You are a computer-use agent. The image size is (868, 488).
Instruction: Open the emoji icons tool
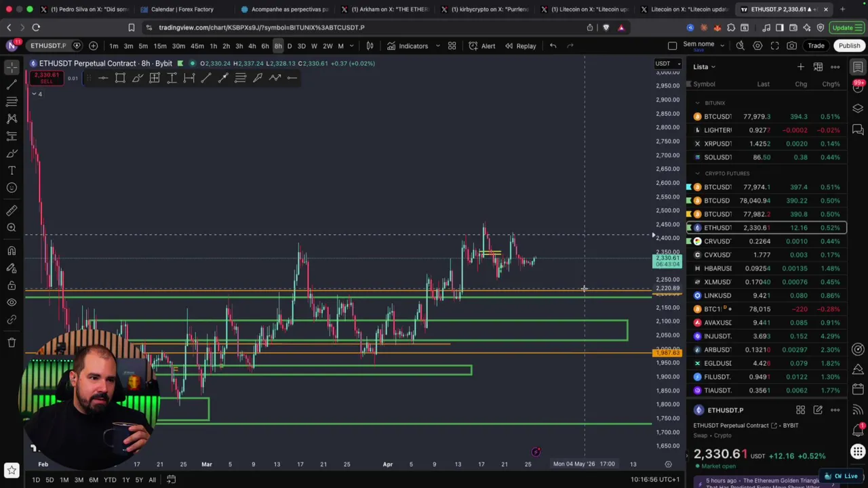pos(12,188)
